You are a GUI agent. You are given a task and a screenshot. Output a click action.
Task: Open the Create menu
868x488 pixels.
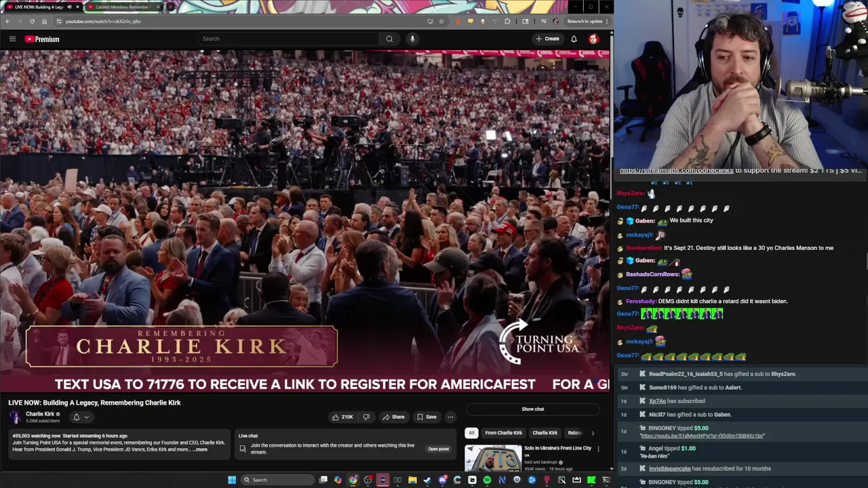click(x=547, y=39)
